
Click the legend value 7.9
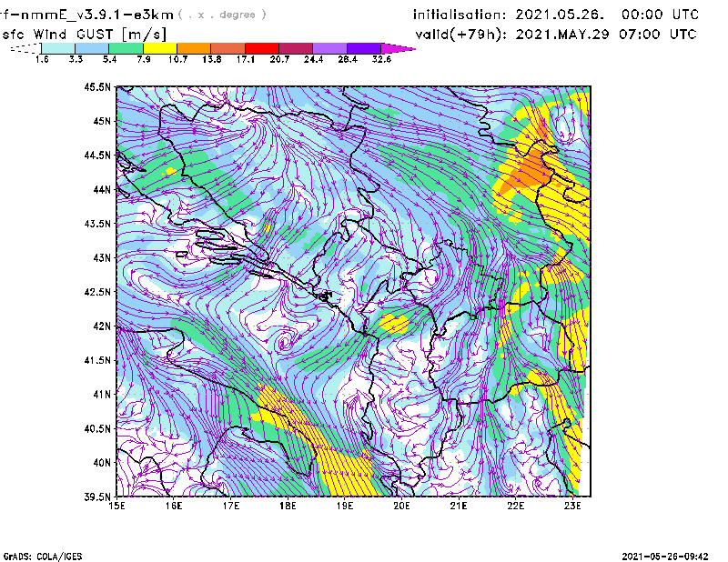144,59
